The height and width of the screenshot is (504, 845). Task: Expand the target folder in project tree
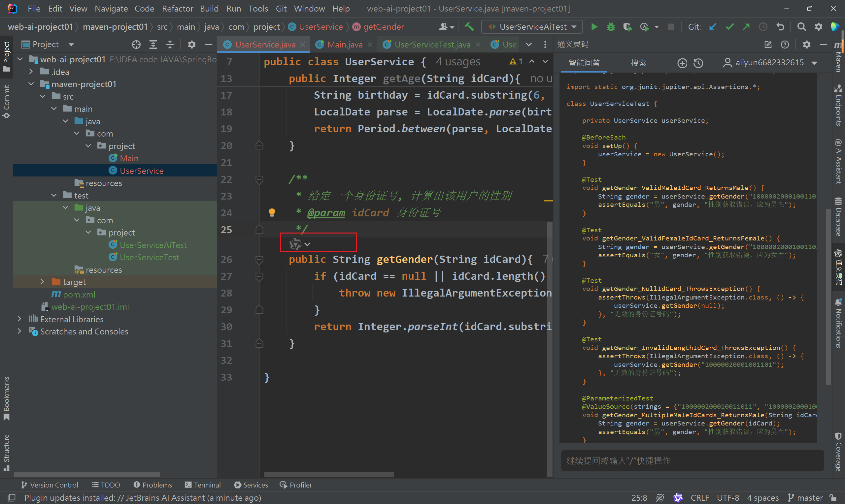pyautogui.click(x=42, y=282)
